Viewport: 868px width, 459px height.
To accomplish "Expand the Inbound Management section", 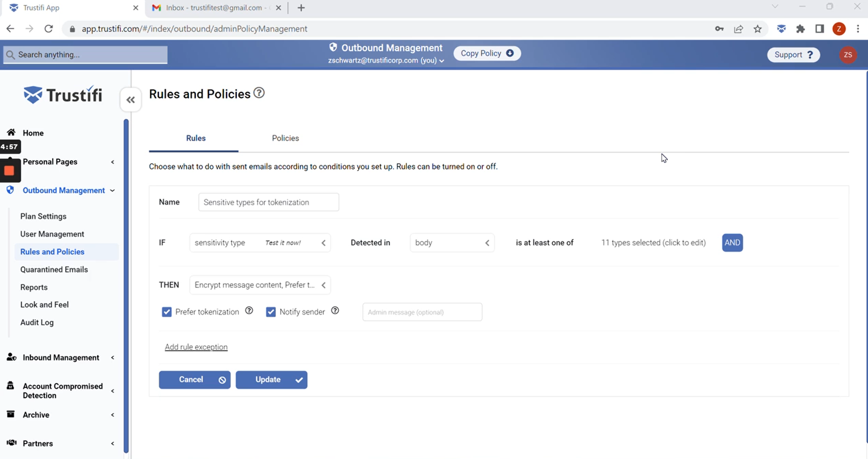I will (x=61, y=358).
